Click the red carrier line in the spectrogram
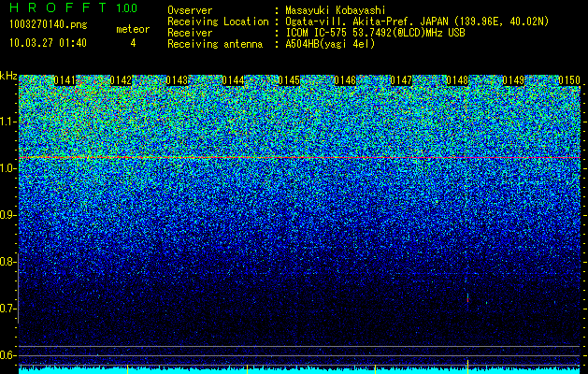 [299, 158]
